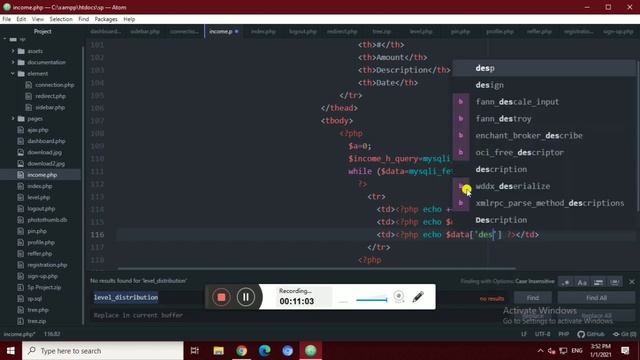This screenshot has width=640, height=360.
Task: Open photothumb.db in the tree
Action: point(47,220)
